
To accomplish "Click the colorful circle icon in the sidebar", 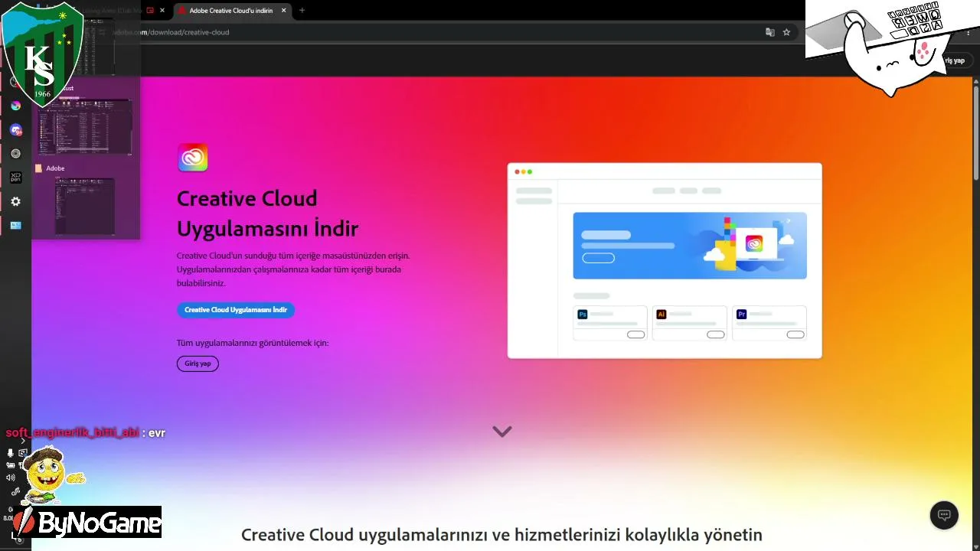I will pos(15,106).
